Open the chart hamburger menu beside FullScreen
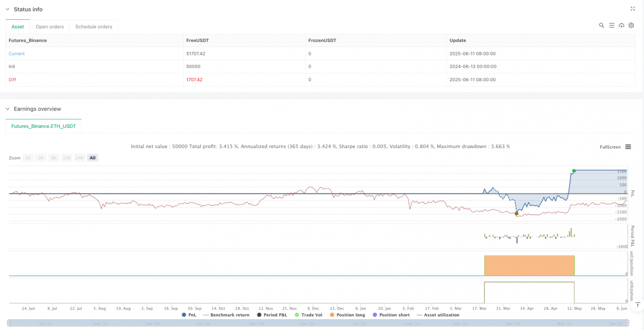Viewport: 644px width, 330px height. point(628,147)
